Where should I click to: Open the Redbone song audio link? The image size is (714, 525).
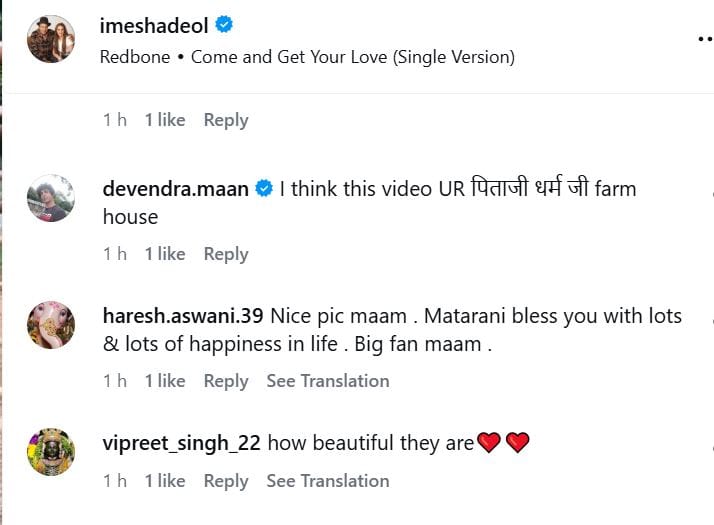(307, 57)
